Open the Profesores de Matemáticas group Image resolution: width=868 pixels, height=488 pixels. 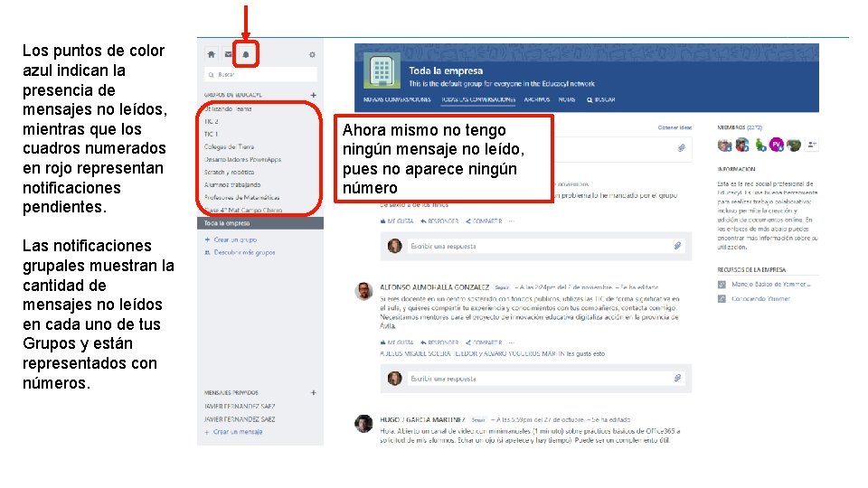[x=241, y=198]
